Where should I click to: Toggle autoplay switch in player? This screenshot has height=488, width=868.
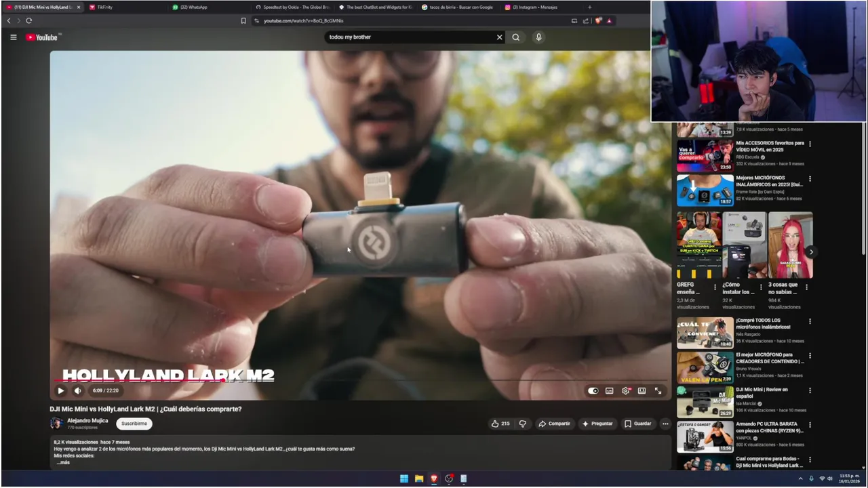pyautogui.click(x=593, y=390)
